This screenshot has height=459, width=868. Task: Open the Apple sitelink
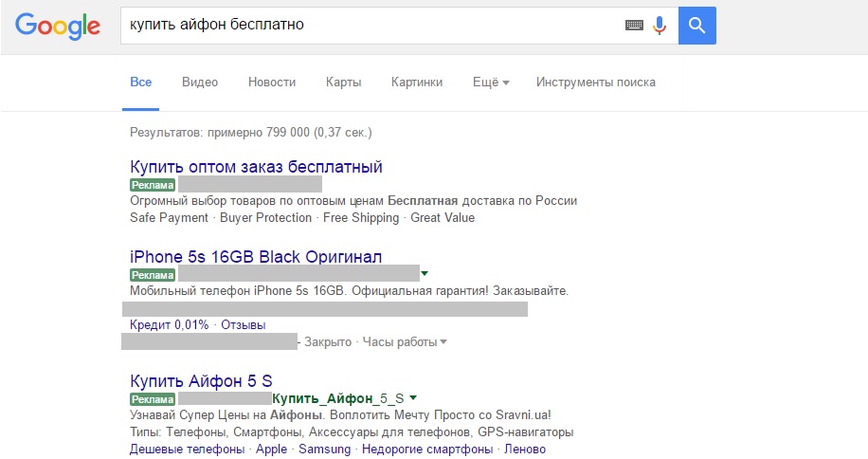[271, 449]
